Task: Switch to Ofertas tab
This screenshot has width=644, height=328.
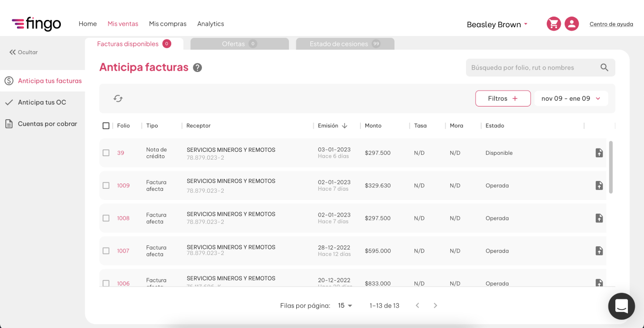Action: coord(240,44)
